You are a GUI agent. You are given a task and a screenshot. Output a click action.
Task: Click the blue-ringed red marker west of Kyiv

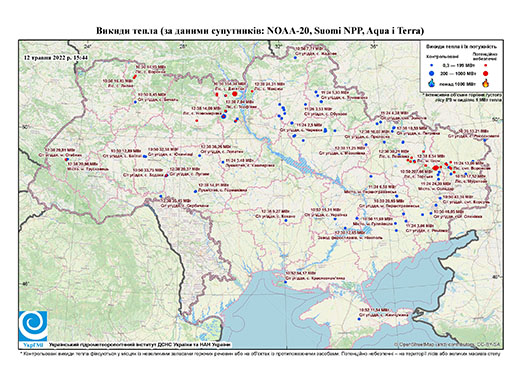click(x=224, y=116)
